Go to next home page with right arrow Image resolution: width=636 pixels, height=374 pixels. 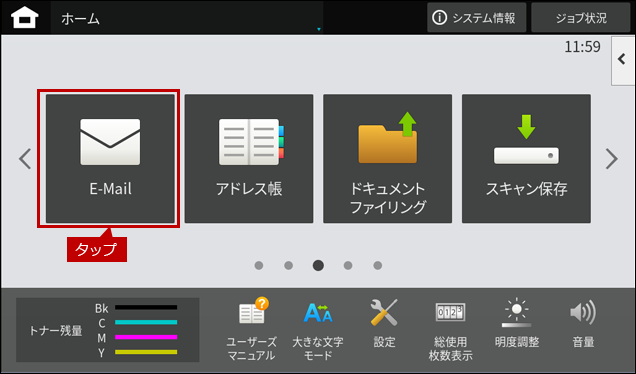pyautogui.click(x=611, y=159)
